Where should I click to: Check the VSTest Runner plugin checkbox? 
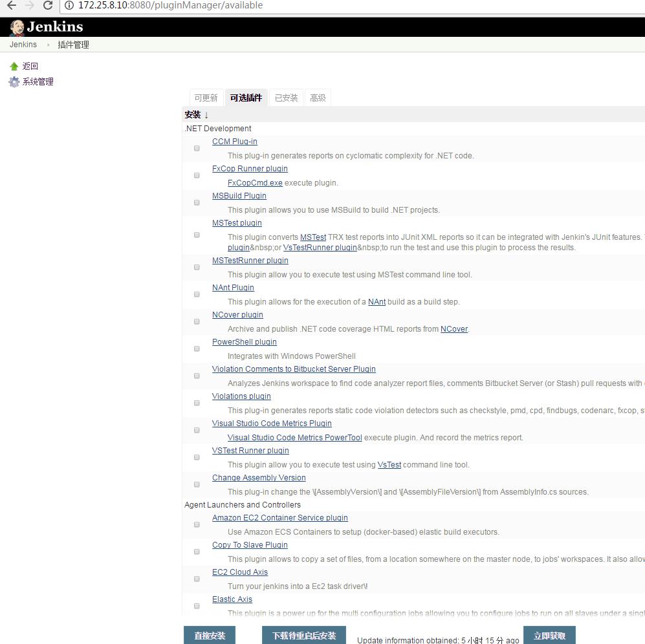click(197, 457)
